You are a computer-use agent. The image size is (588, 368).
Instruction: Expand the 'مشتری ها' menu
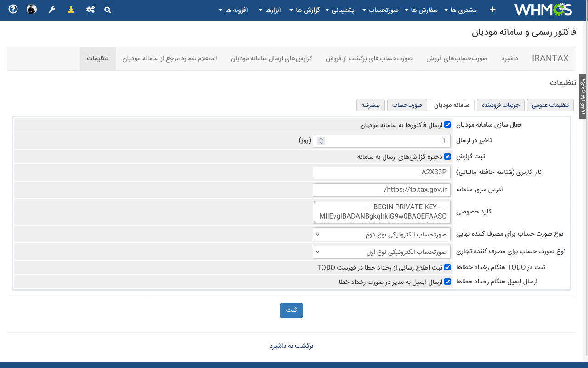(461, 10)
